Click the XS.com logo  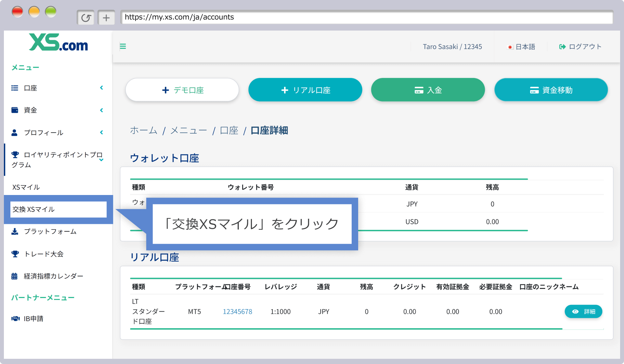click(x=58, y=43)
